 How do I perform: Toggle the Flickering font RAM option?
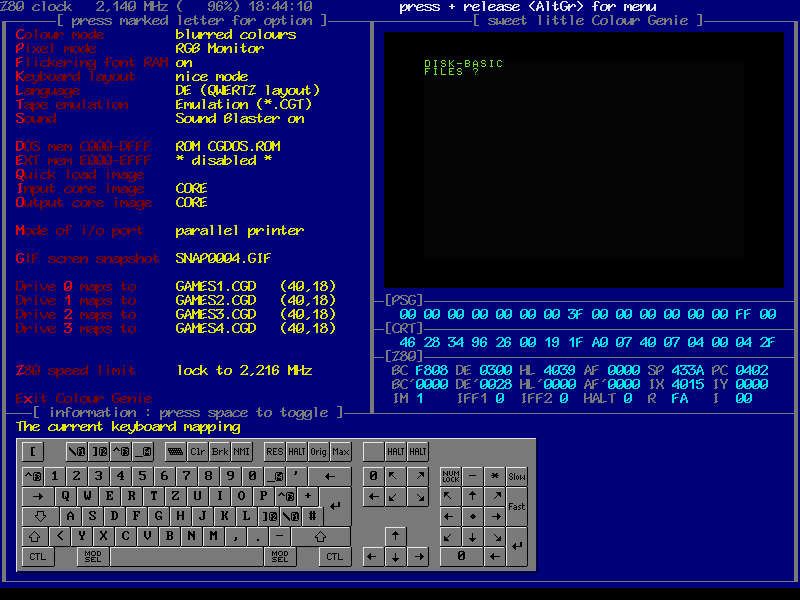point(91,63)
